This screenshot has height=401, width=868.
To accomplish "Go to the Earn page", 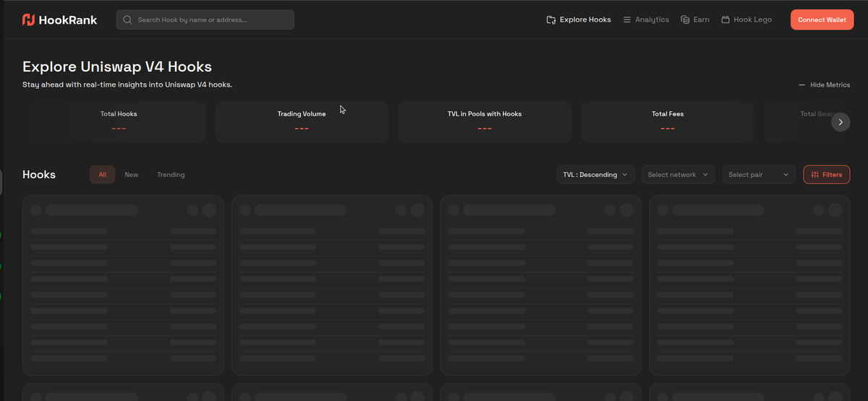I will [695, 20].
